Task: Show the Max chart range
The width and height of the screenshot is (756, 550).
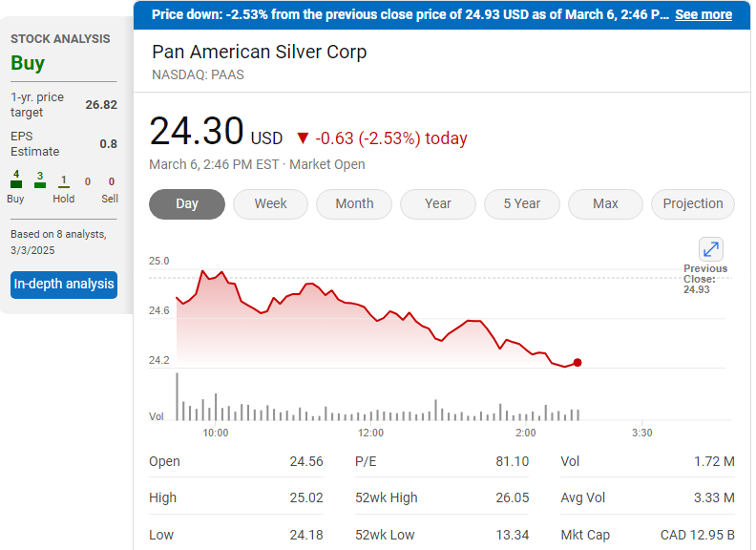Action: coord(605,203)
